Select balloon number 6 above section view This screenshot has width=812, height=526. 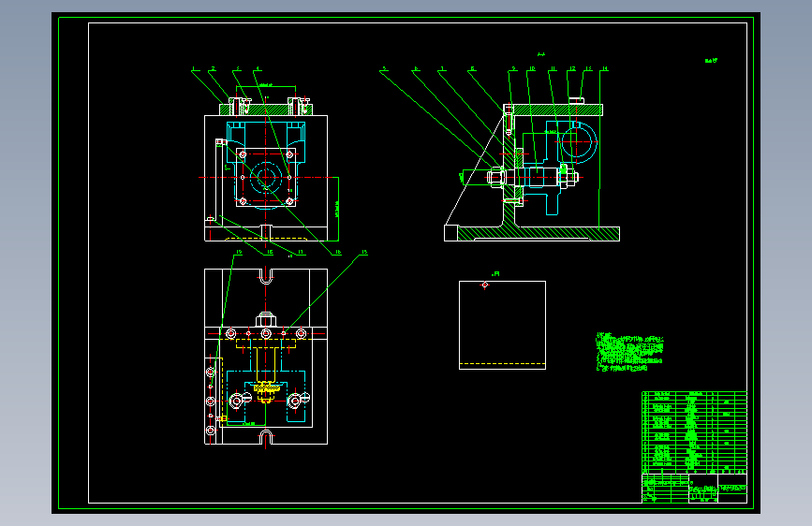click(x=416, y=68)
